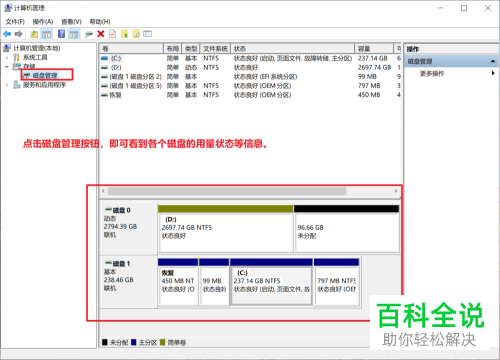Screen dimensions: 500x360
Task: Select 系统工具 in the tree
Action: pos(35,57)
